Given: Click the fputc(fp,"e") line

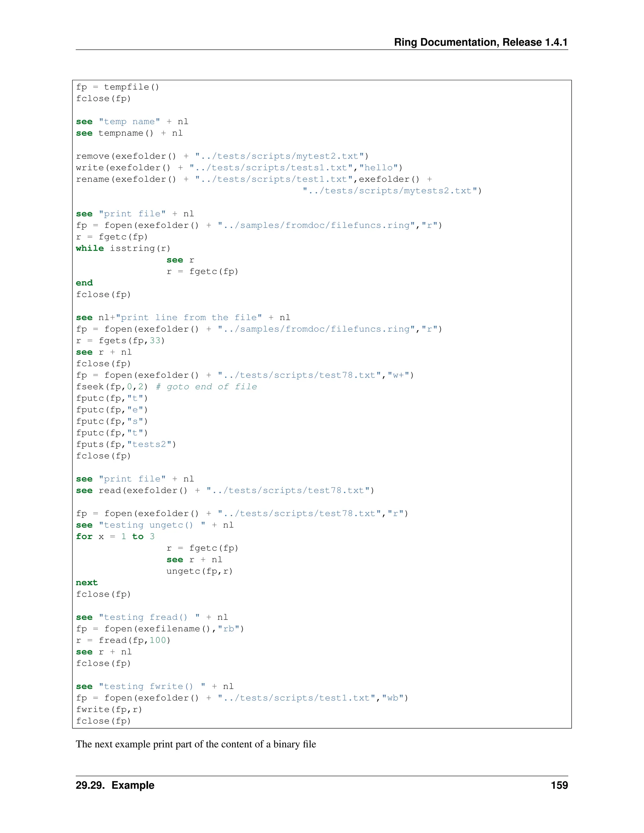Looking at the screenshot, I should [x=112, y=410].
